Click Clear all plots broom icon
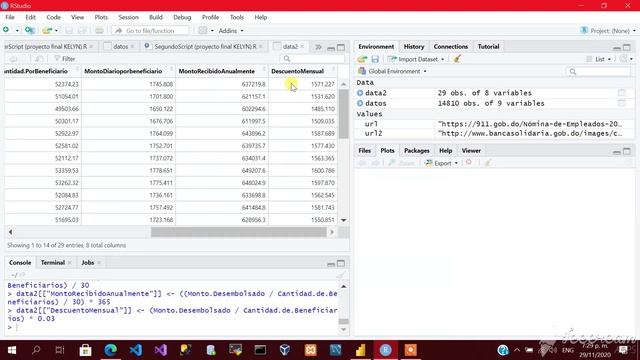Image resolution: width=640 pixels, height=360 pixels. (487, 163)
